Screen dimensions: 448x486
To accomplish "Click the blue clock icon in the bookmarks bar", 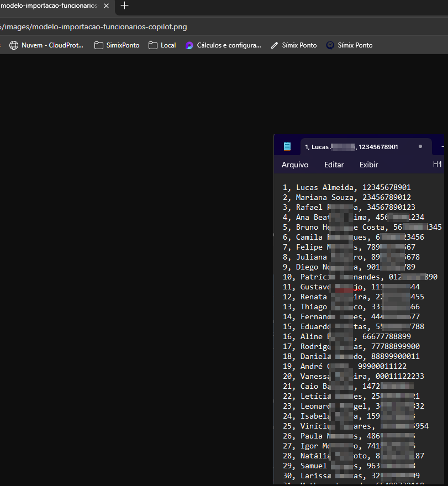I will 330,45.
